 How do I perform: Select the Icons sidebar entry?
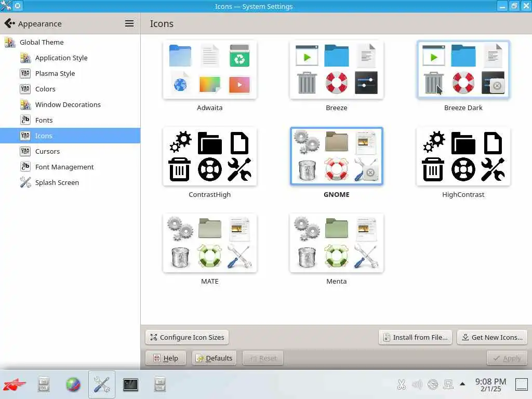click(70, 136)
